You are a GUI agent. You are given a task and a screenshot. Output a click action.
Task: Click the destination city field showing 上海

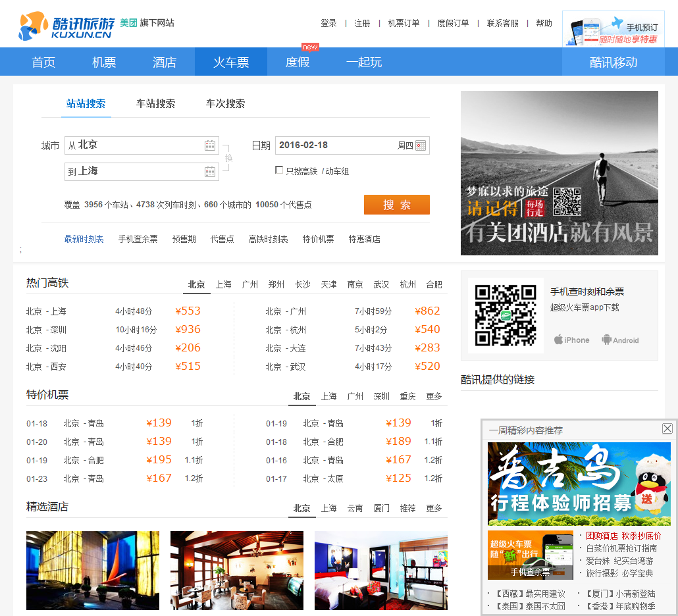pyautogui.click(x=142, y=172)
